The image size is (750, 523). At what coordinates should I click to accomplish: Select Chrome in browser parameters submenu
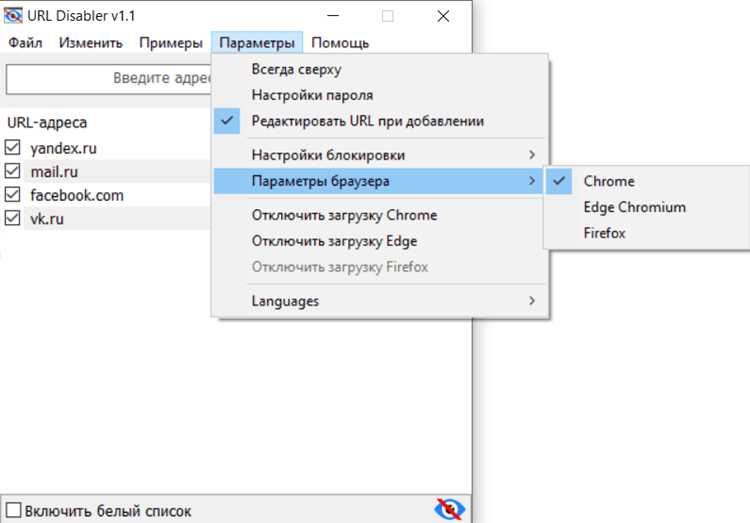[647, 181]
